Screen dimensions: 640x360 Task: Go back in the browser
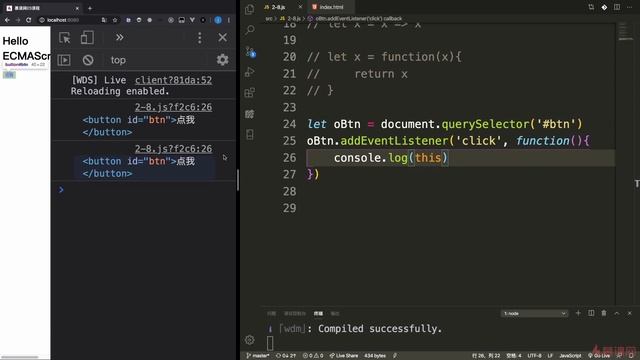[7, 20]
